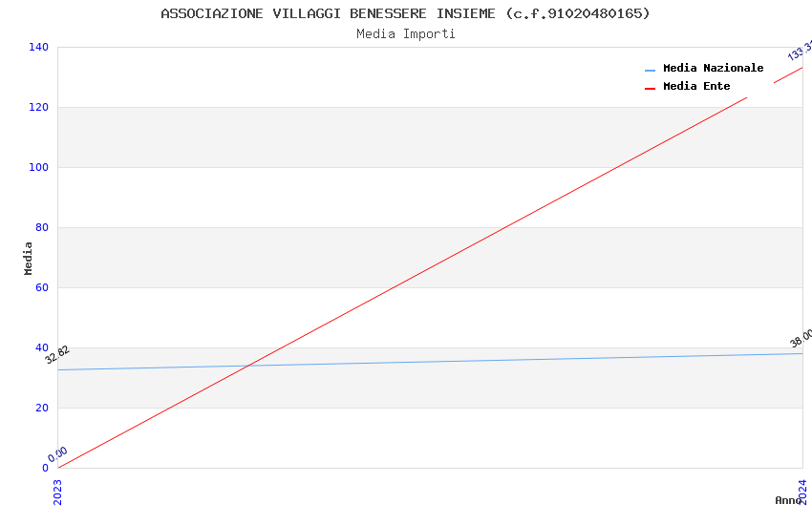Click the 120 y-axis tick label
This screenshot has height=525, width=812.
[x=38, y=107]
